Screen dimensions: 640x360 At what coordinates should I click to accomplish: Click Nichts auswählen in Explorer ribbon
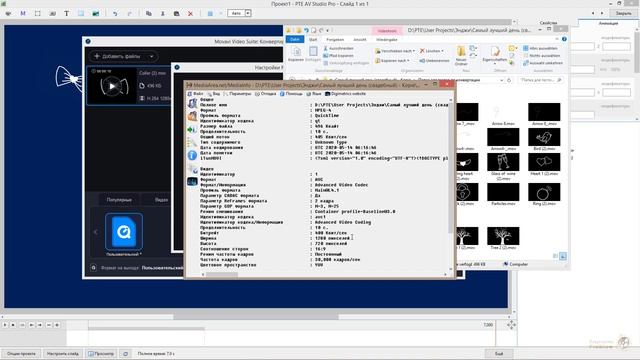coord(541,56)
